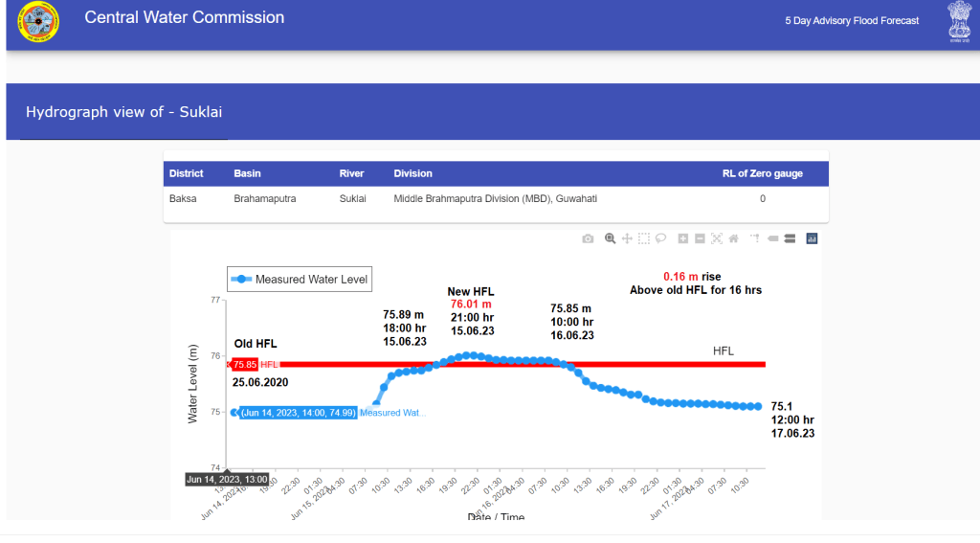Select the Pan tool in chart toolbar
The image size is (980, 543).
[627, 238]
